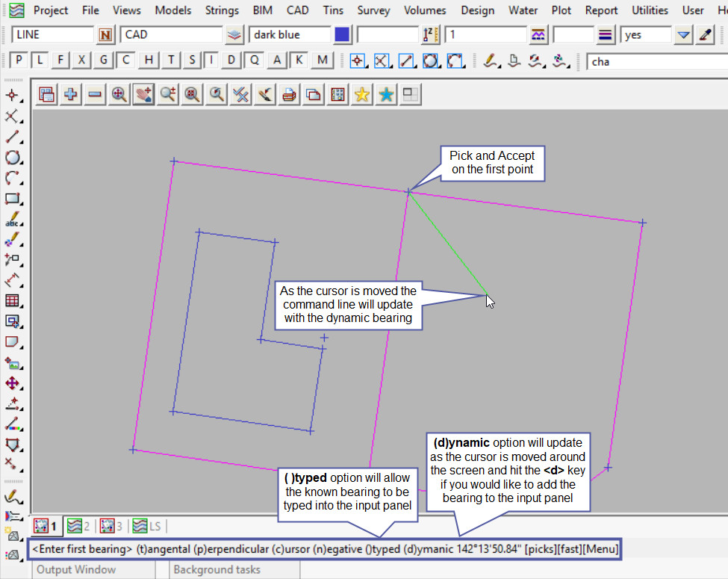Click the zoom out minus view button
The width and height of the screenshot is (728, 579).
pos(95,94)
